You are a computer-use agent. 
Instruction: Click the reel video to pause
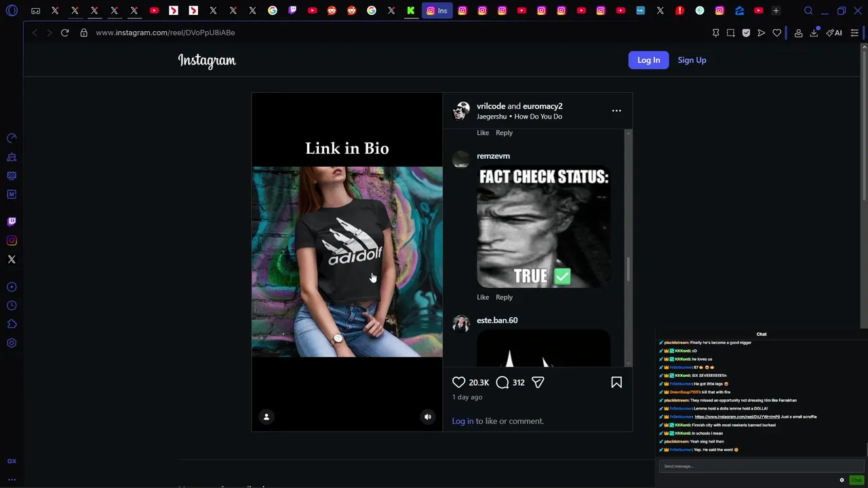347,262
